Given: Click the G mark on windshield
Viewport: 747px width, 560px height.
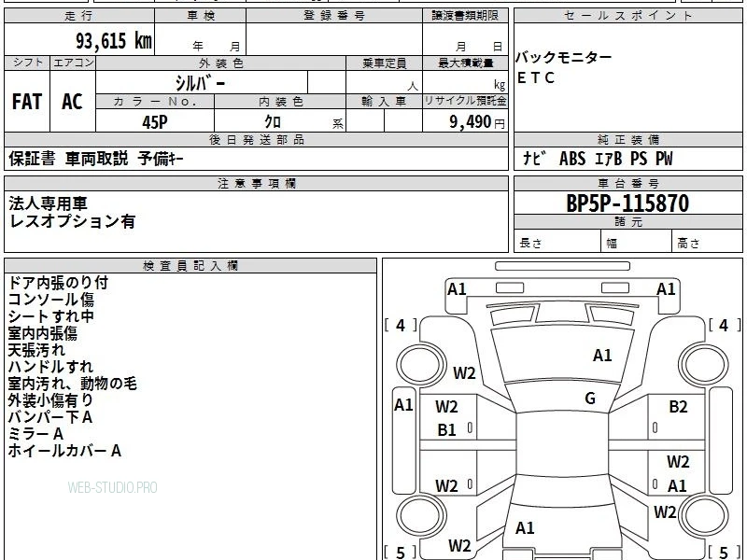Looking at the screenshot, I should [x=590, y=399].
